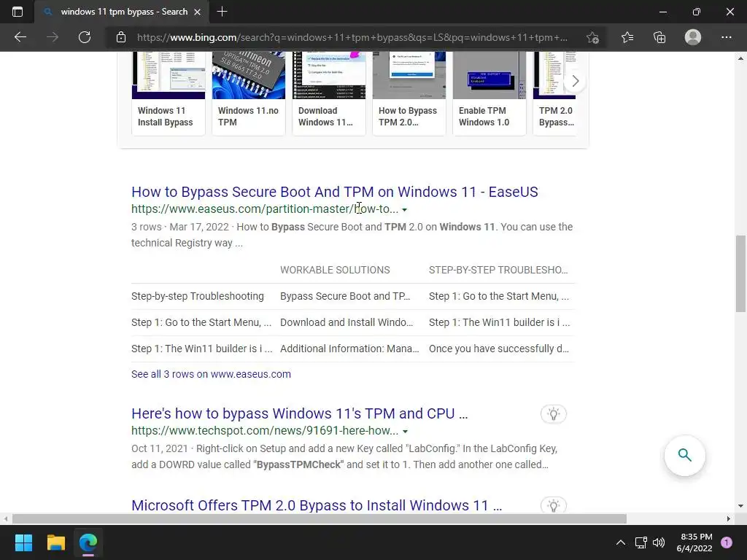Viewport: 747px width, 560px height.
Task: Refresh the Bing search page
Action: tap(85, 37)
